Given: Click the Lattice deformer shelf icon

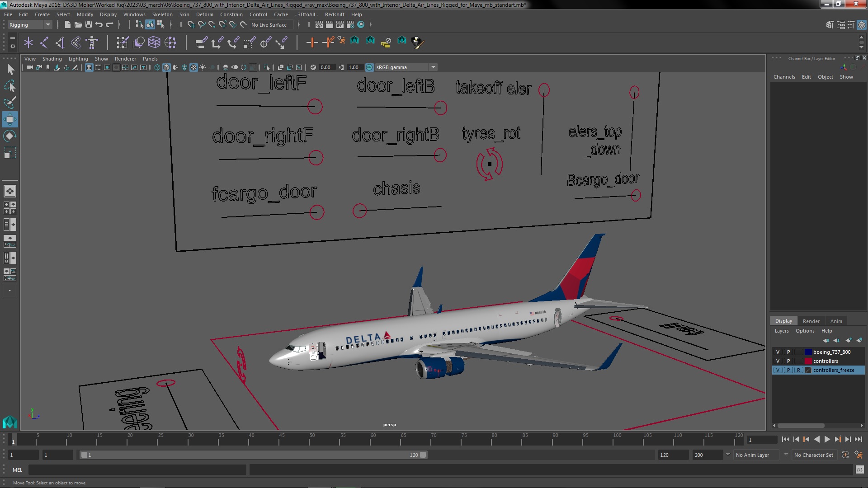Looking at the screenshot, I should [x=154, y=42].
